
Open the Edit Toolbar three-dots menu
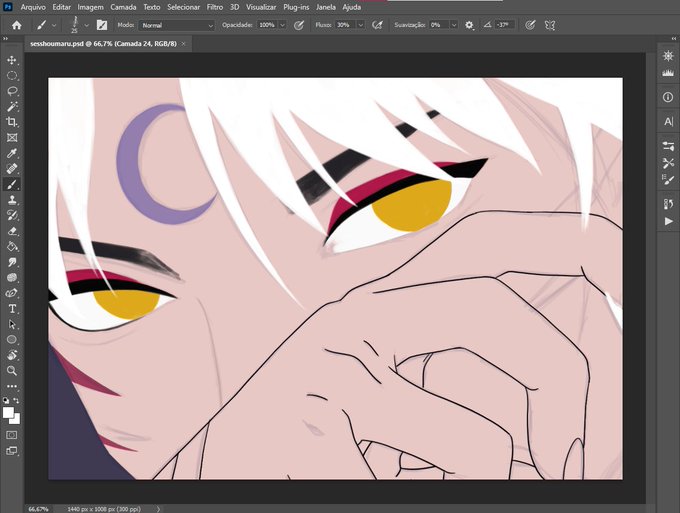click(12, 386)
